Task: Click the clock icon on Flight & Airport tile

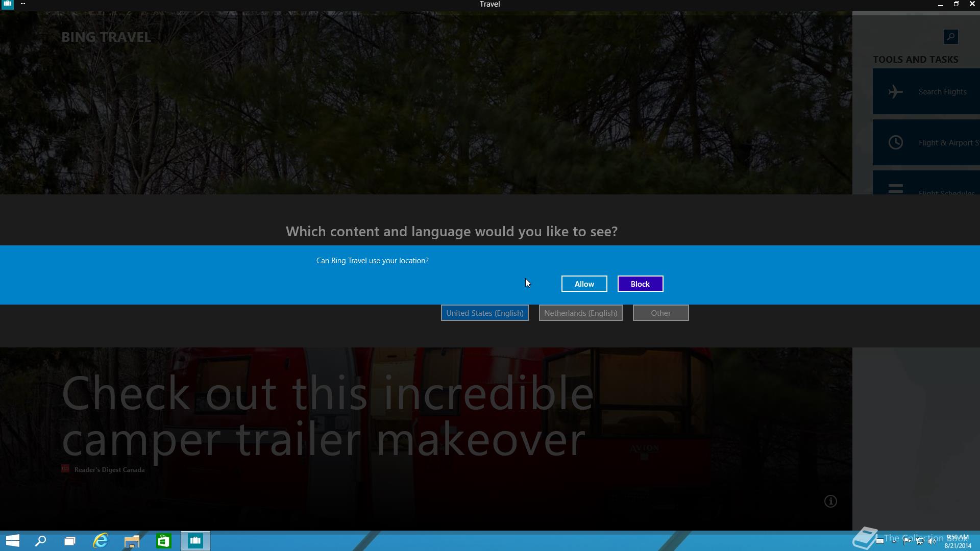Action: [895, 142]
